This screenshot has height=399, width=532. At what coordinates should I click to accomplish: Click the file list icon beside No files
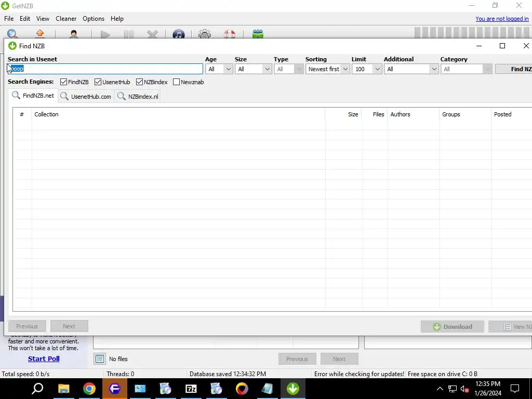100,358
